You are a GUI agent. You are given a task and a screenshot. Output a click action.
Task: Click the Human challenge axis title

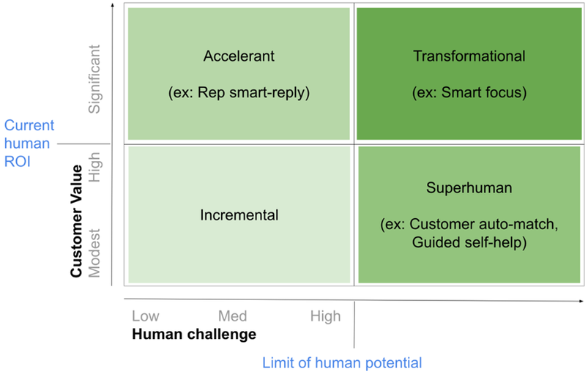click(194, 334)
